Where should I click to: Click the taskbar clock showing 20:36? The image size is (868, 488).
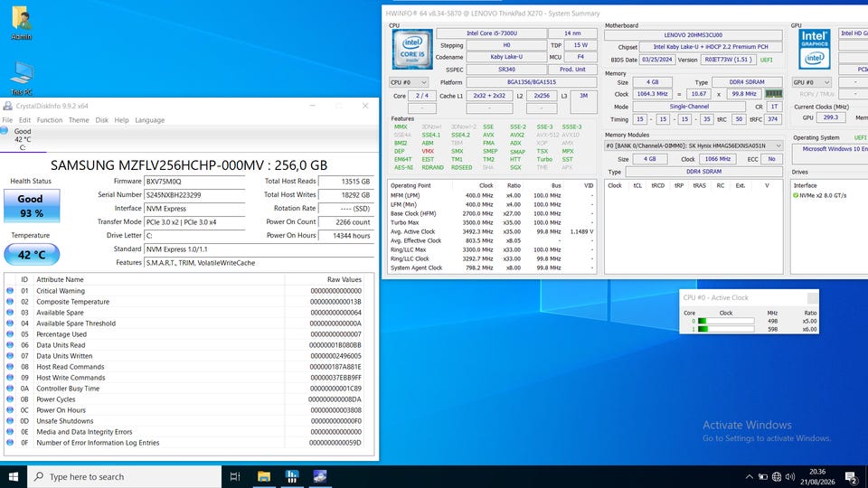coord(817,476)
